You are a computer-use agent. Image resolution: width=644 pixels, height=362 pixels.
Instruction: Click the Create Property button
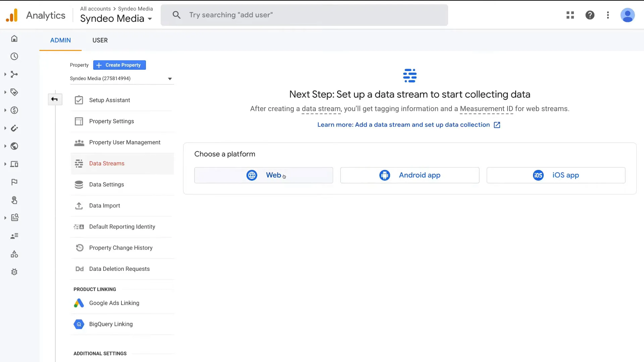tap(119, 65)
